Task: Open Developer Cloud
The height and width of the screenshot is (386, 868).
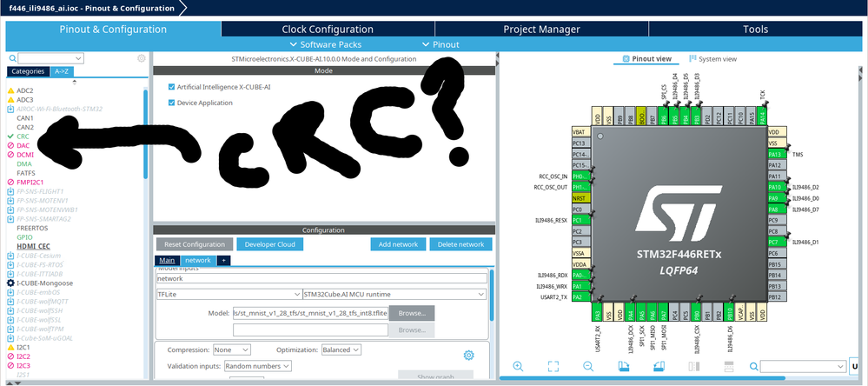Action: 270,244
